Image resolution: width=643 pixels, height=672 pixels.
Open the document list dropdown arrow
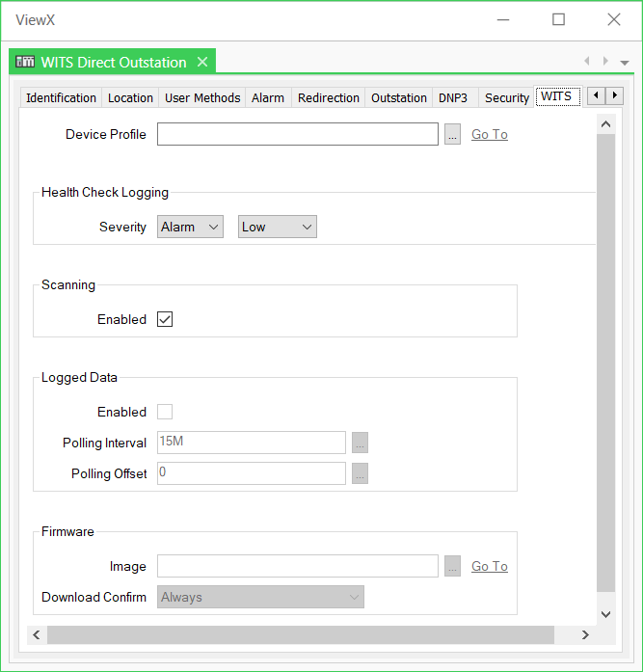(x=625, y=63)
